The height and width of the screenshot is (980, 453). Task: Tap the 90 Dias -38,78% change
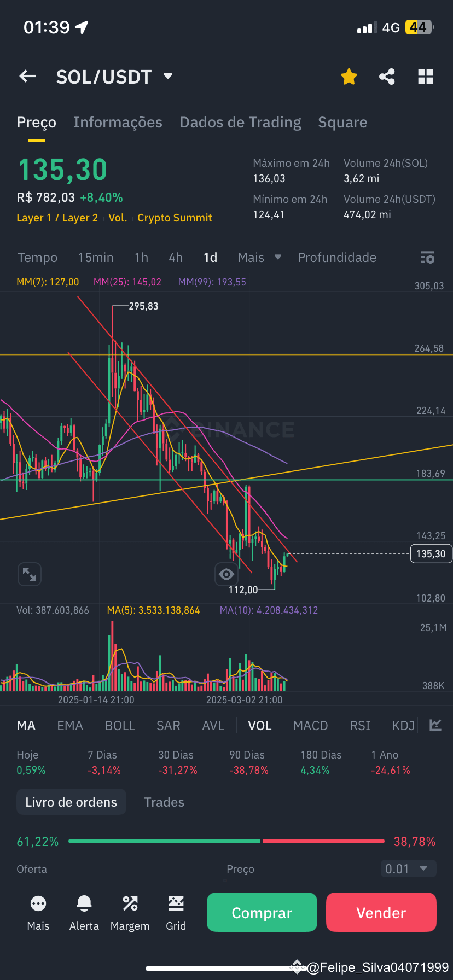coord(249,762)
